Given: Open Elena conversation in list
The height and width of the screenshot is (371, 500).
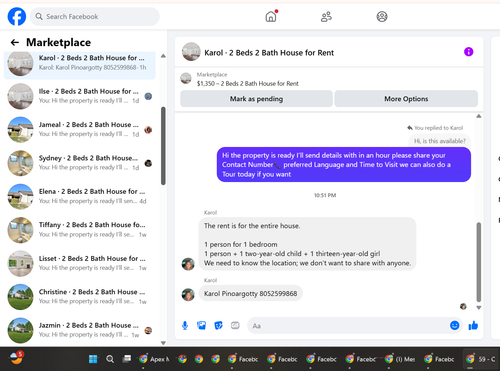Looking at the screenshot, I should coord(80,196).
